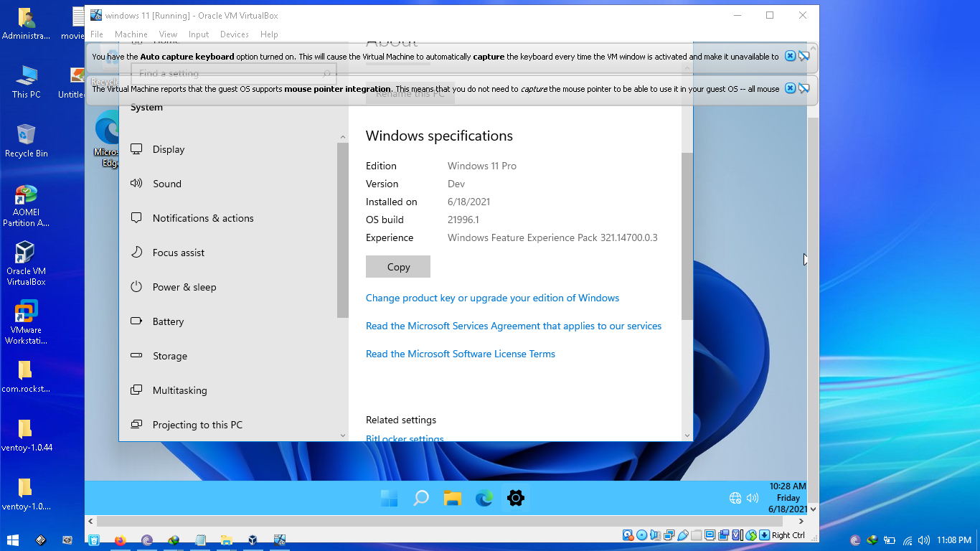This screenshot has width=980, height=551.
Task: Open the File menu in VirtualBox
Action: 97,34
